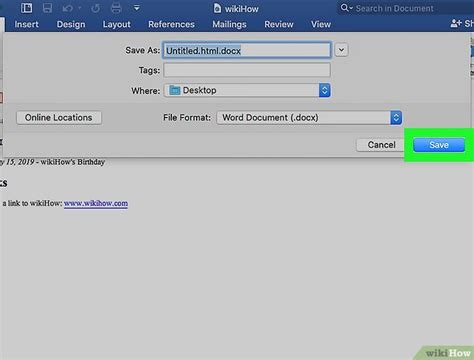
Task: Open the Design ribbon tab
Action: point(71,24)
